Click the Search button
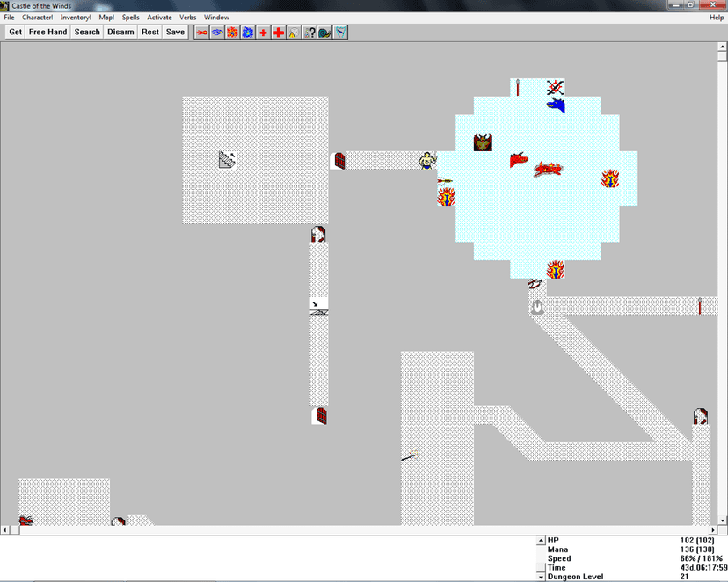The image size is (728, 582). 87,32
